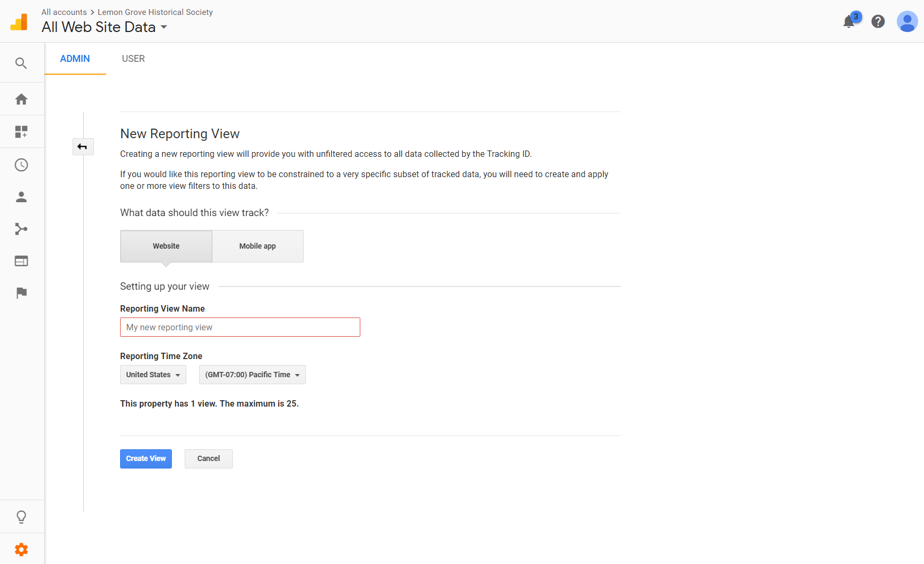Switch to the ADMIN tab
Image resolution: width=924 pixels, height=564 pixels.
pos(75,59)
